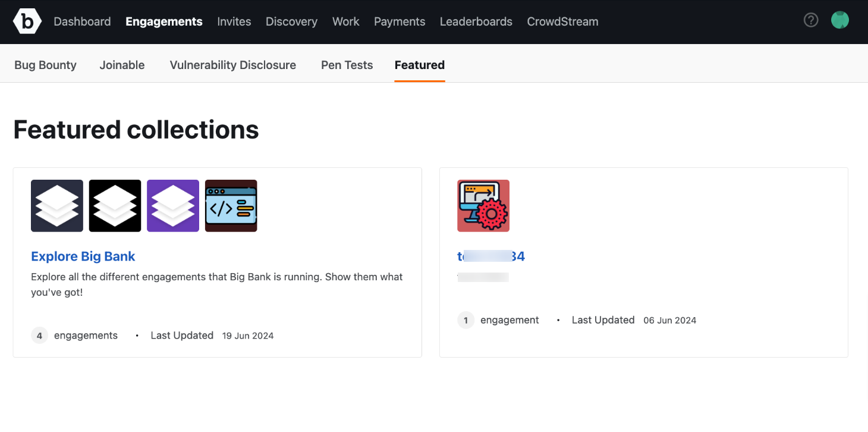Switch to the Bug Bounty tab
Image resolution: width=868 pixels, height=432 pixels.
(46, 65)
